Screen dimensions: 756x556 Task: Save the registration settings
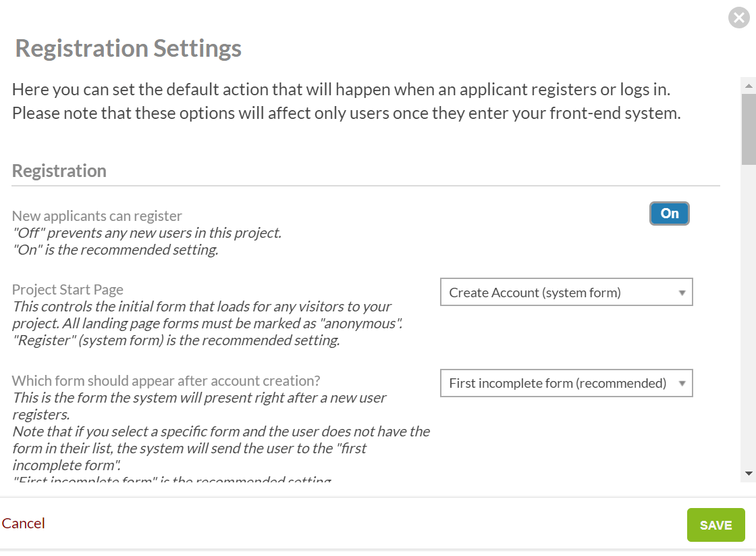715,525
